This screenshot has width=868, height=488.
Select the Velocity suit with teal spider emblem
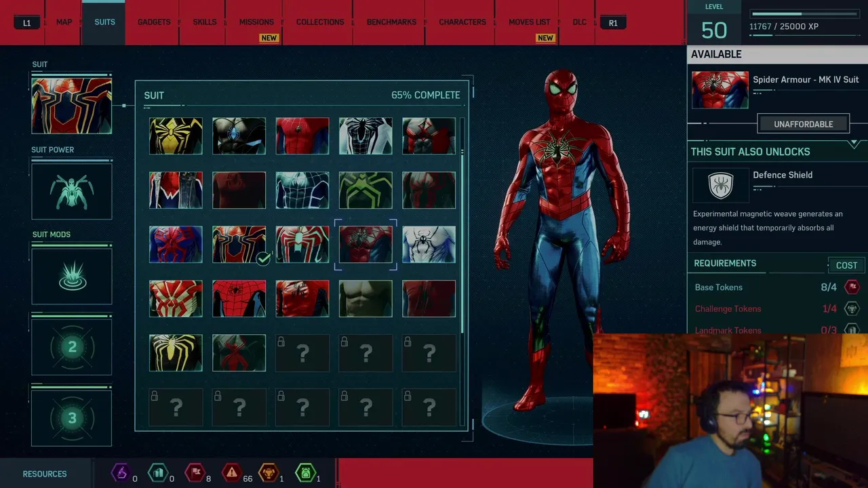pyautogui.click(x=302, y=244)
